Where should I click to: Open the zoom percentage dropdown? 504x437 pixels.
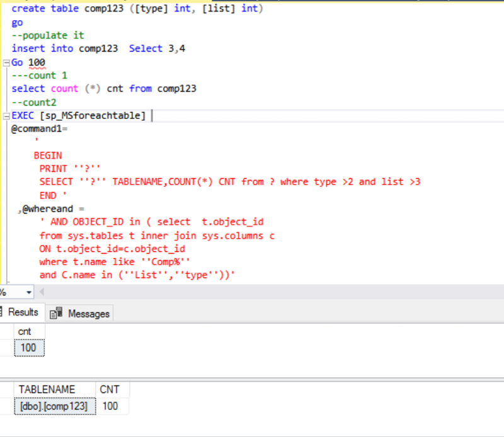click(29, 292)
